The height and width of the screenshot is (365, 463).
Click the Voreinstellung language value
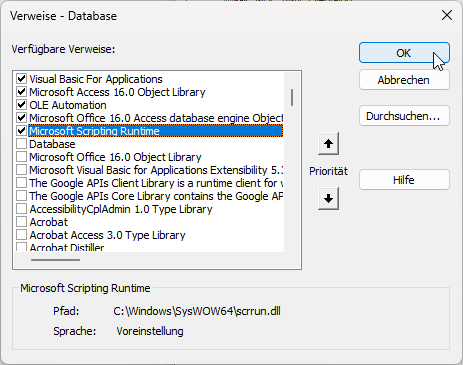(150, 331)
